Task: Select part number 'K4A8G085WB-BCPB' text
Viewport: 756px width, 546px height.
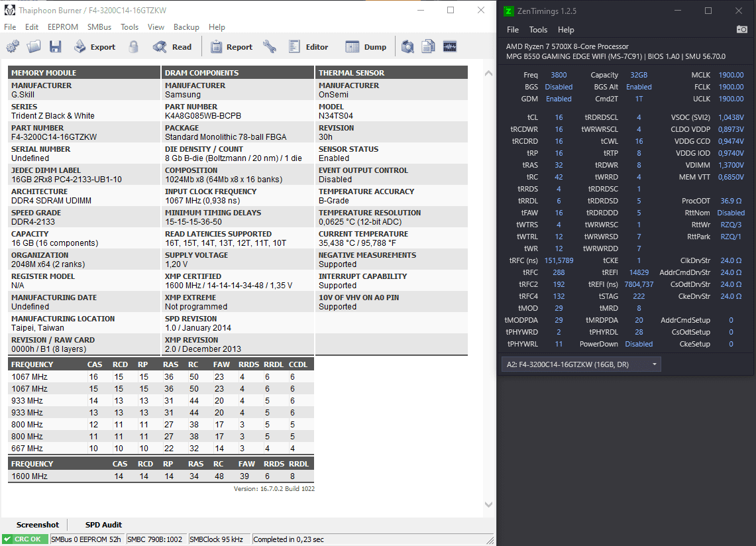Action: [203, 116]
